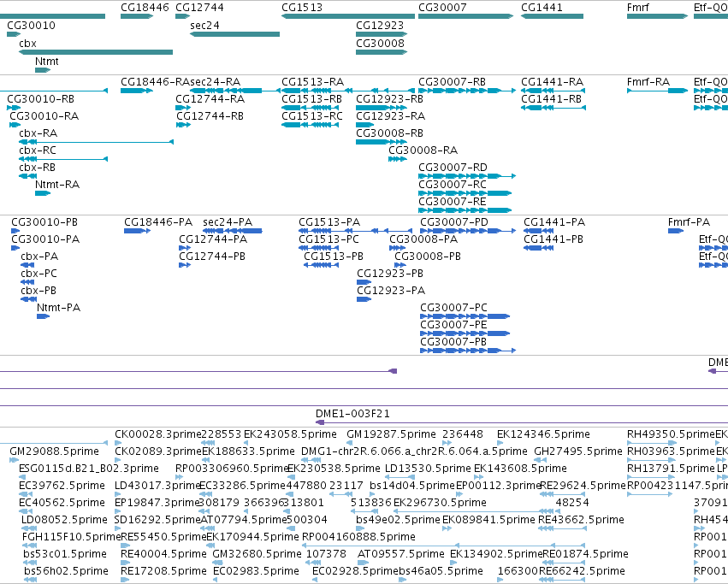Select protein label CG30007-PE

tap(453, 326)
